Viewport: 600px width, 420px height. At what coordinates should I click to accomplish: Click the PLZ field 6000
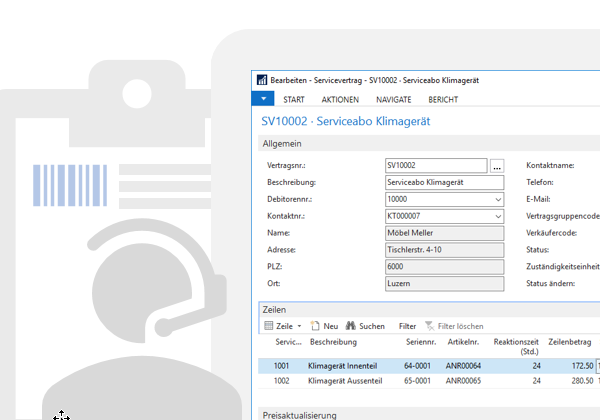[x=445, y=267]
